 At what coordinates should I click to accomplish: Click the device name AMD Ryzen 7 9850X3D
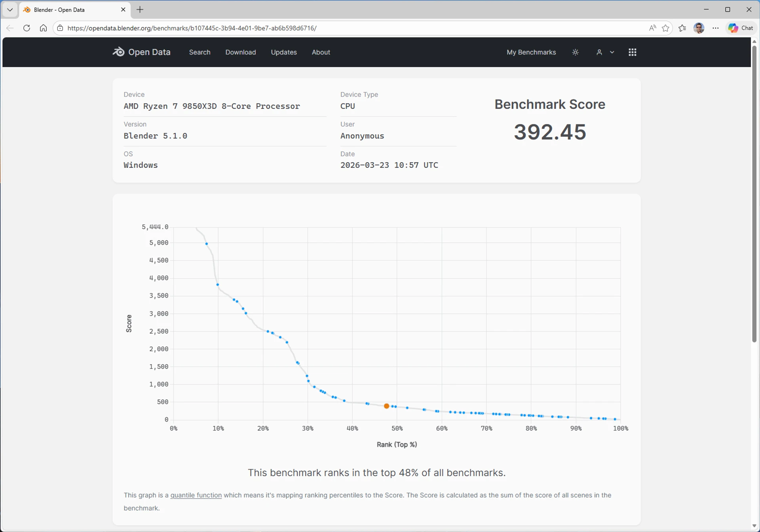pos(212,106)
